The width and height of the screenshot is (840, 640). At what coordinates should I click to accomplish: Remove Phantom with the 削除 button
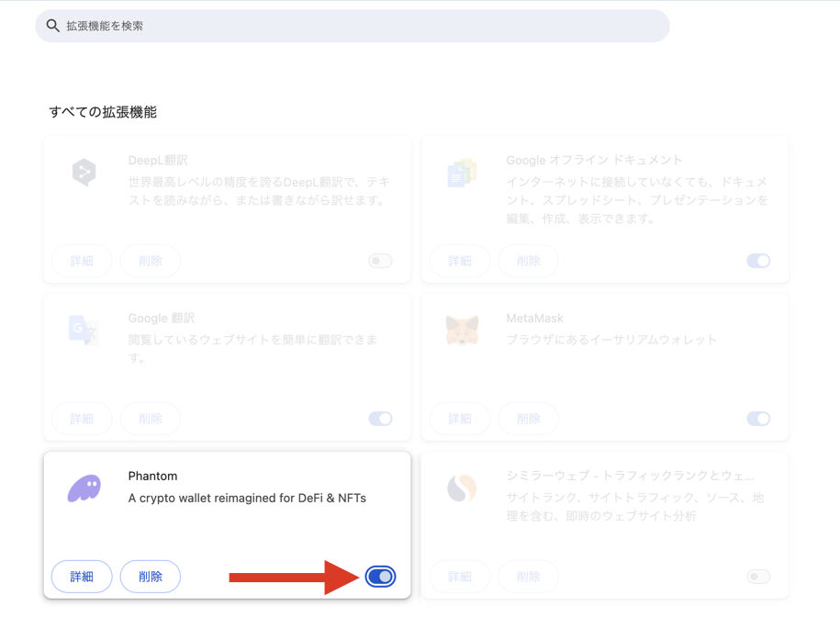[151, 577]
